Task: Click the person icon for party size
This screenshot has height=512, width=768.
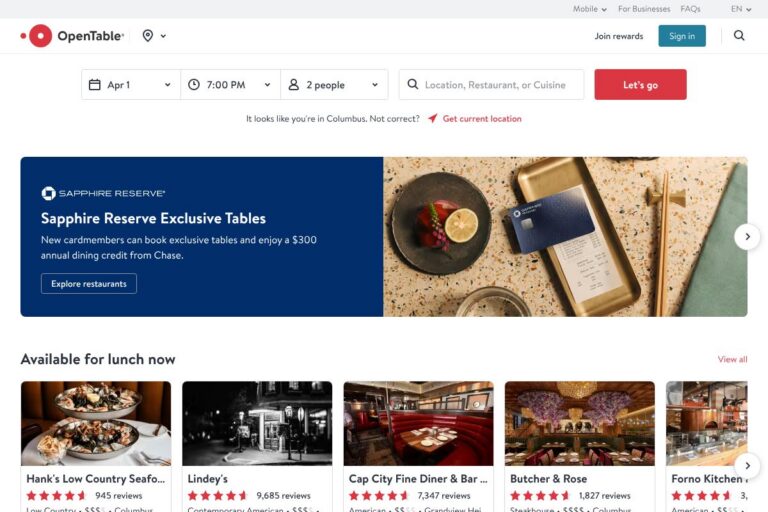Action: pyautogui.click(x=294, y=85)
